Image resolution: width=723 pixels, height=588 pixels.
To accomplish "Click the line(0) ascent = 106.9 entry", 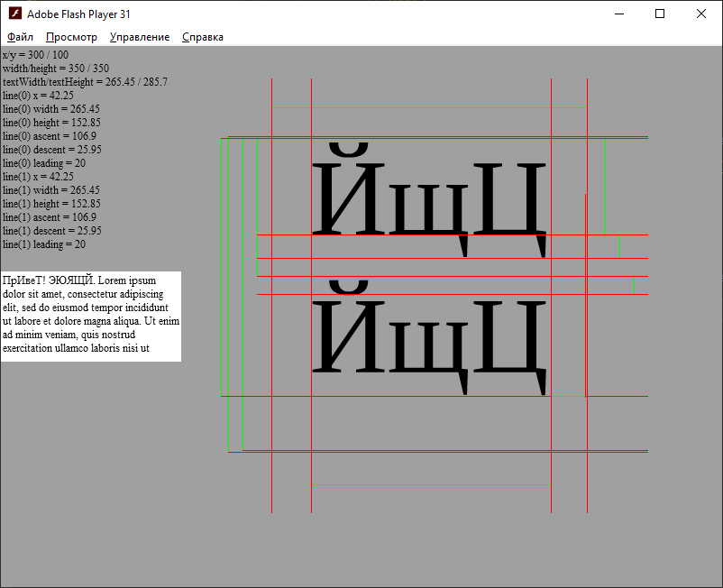I will (50, 135).
